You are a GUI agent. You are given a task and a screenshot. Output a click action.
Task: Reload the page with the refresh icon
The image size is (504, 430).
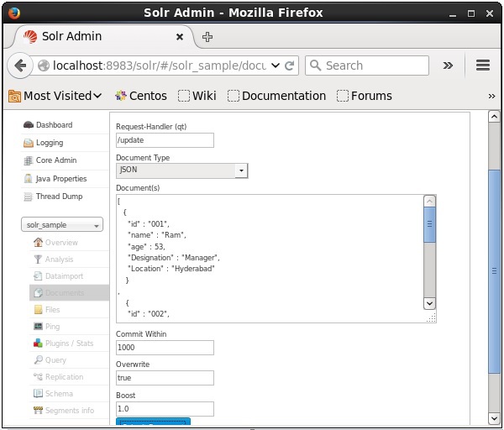coord(290,66)
